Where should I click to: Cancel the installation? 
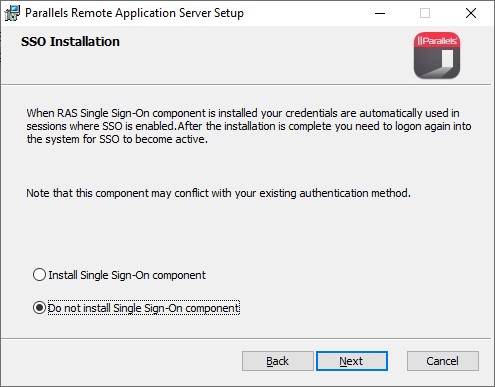click(x=443, y=361)
